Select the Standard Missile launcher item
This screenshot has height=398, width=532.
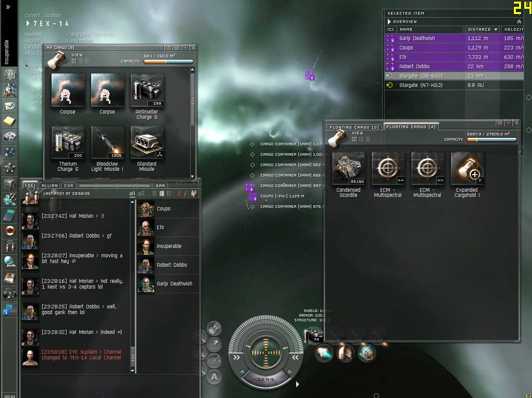[x=147, y=149]
